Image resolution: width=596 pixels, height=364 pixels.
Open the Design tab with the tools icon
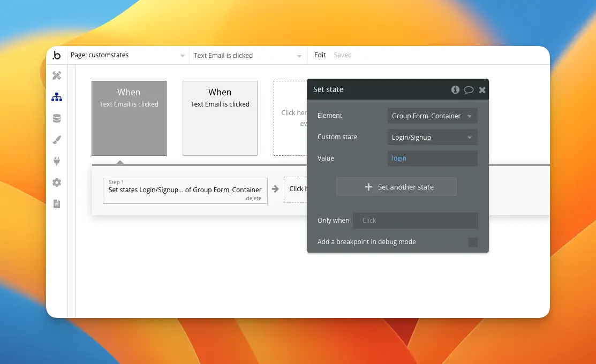(x=56, y=75)
